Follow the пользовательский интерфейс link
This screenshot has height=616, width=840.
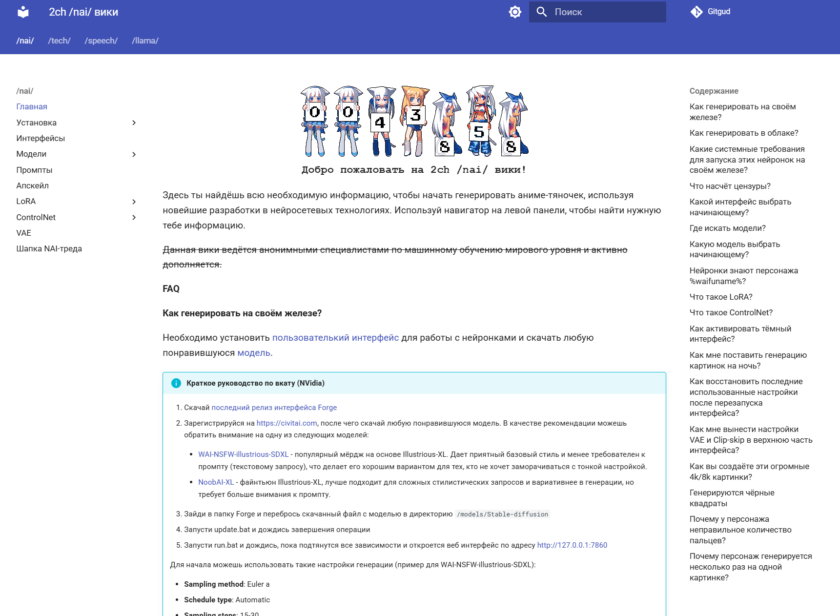point(335,338)
